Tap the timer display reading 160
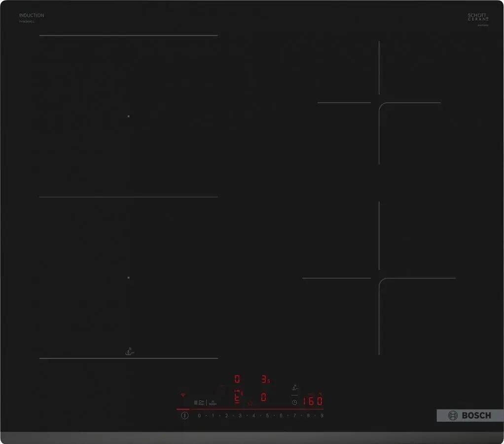 313,401
